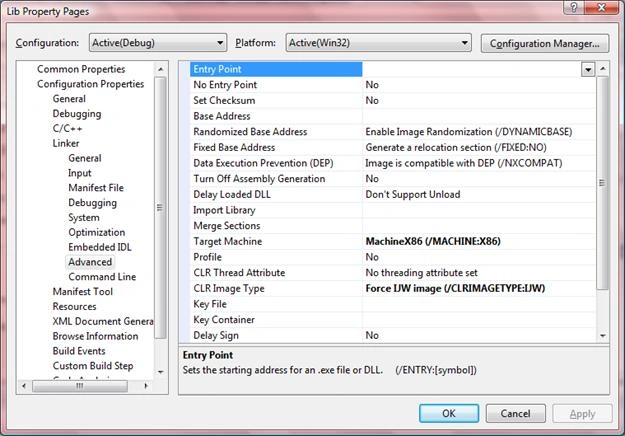Select General under Configuration Properties
The width and height of the screenshot is (625, 436).
[x=69, y=98]
